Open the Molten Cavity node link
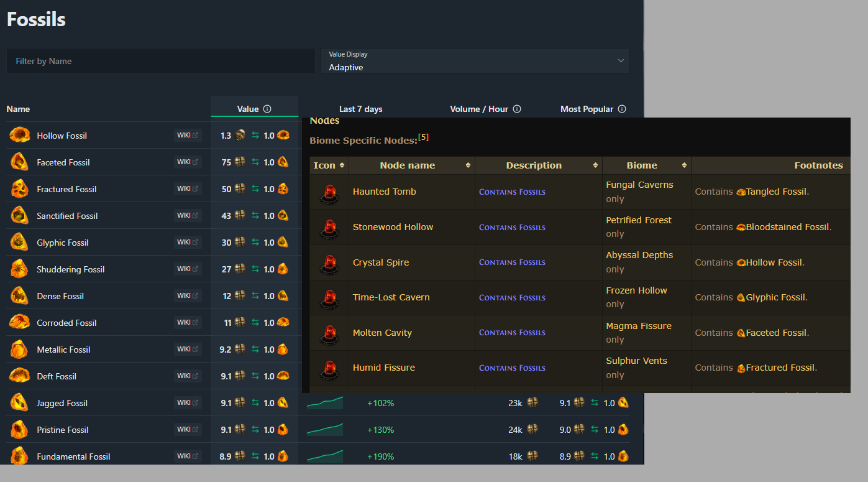 382,333
